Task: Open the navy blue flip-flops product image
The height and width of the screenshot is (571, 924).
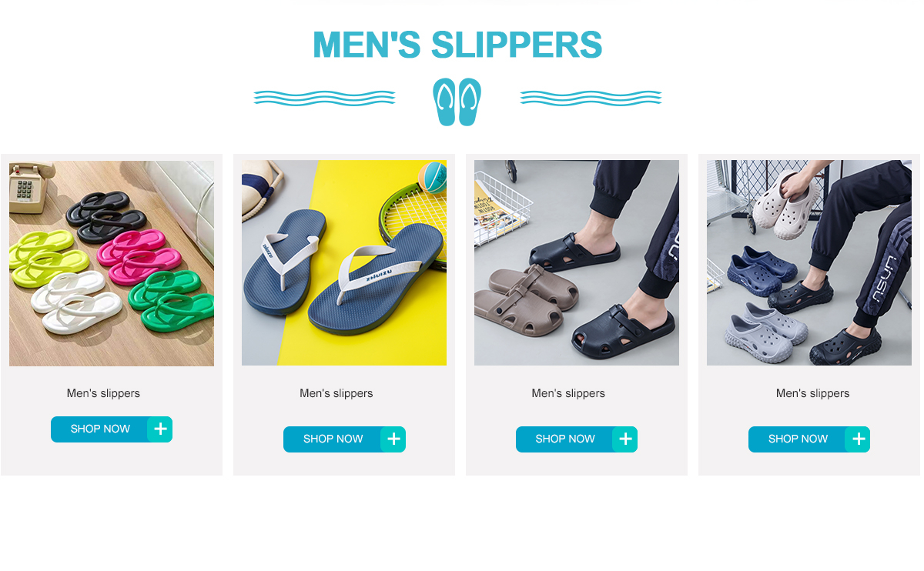Action: point(344,263)
